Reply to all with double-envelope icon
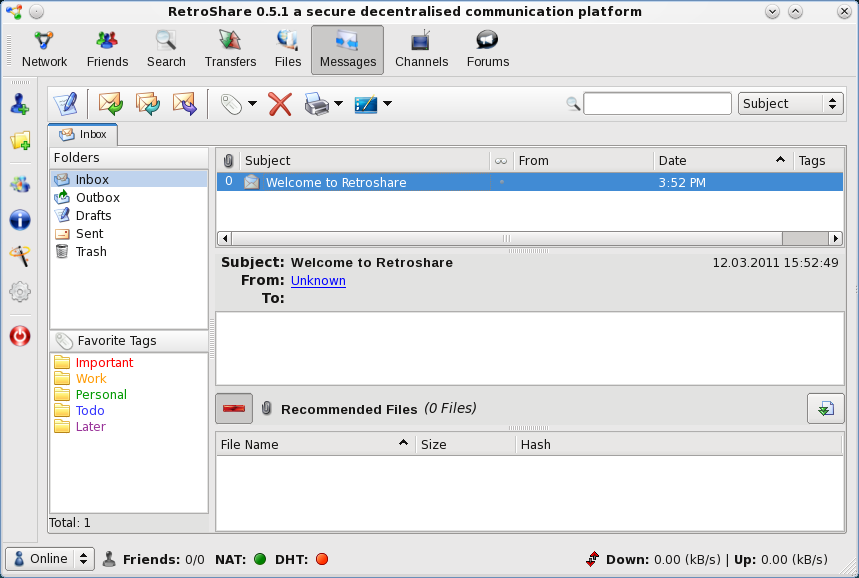The height and width of the screenshot is (578, 859). click(147, 104)
